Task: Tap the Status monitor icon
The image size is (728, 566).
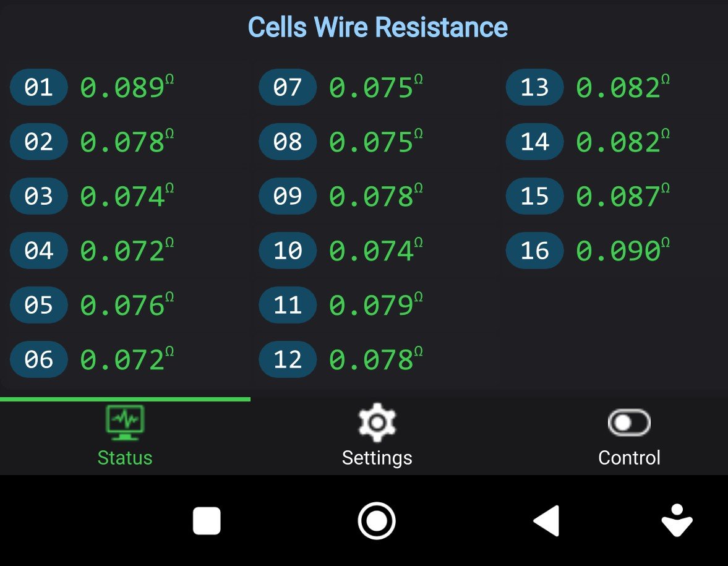Action: 125,422
